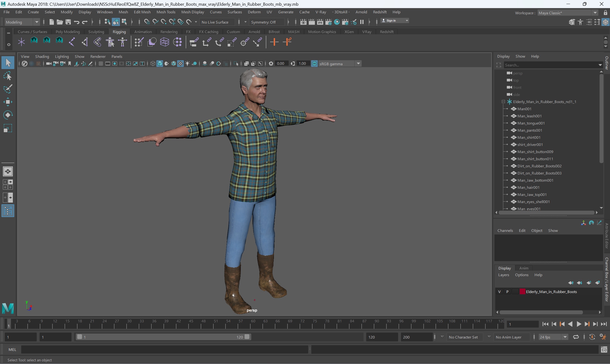Switch to the Poly Modeling shelf tab

(67, 32)
